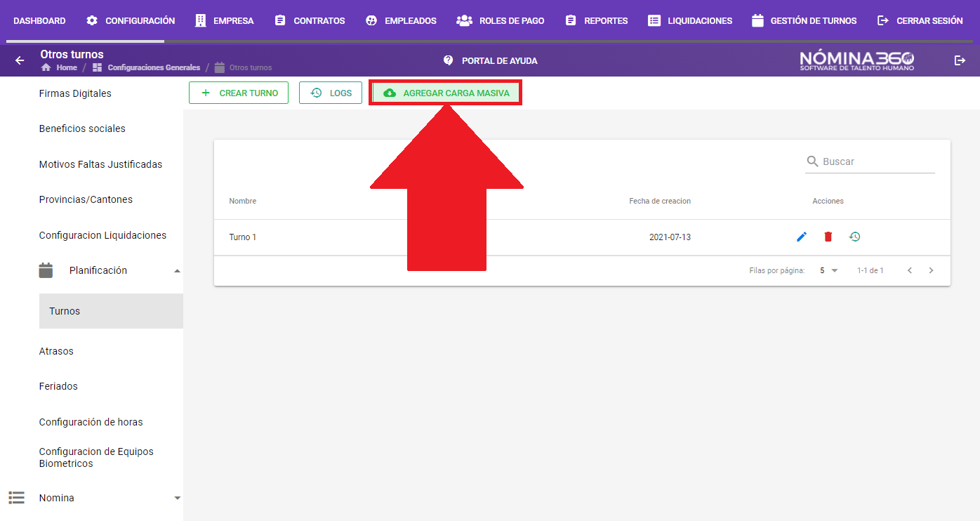Click the Home breadcrumb house icon
Viewport: 980px width, 521px height.
click(x=46, y=67)
